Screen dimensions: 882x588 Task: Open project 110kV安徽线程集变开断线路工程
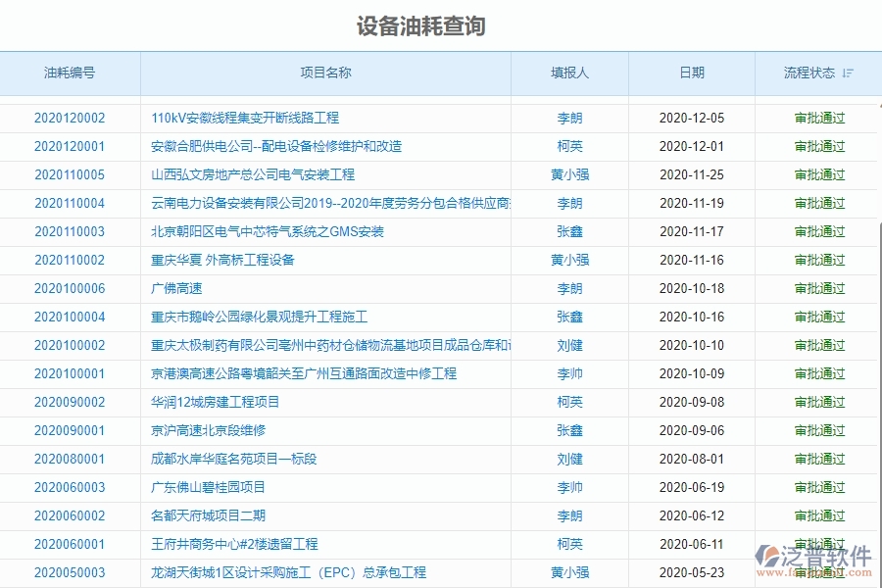[x=245, y=118]
